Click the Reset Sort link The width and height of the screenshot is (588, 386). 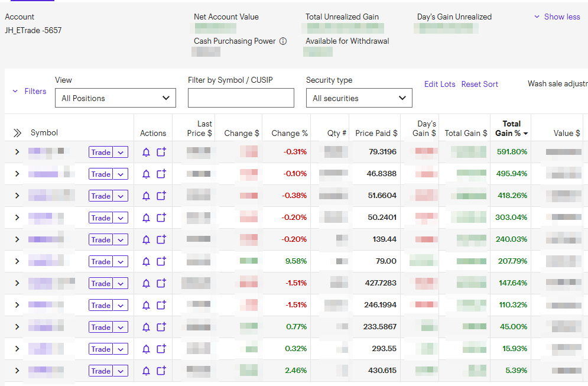tap(480, 85)
